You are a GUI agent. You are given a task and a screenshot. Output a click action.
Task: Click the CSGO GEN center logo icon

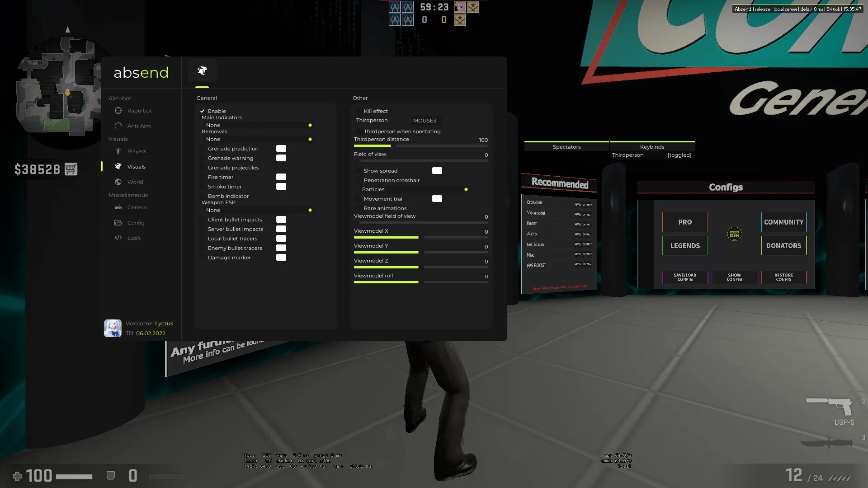734,234
